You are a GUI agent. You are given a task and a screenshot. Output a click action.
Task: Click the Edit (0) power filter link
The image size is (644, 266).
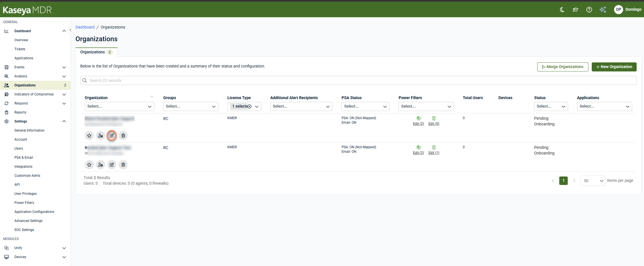[434, 124]
